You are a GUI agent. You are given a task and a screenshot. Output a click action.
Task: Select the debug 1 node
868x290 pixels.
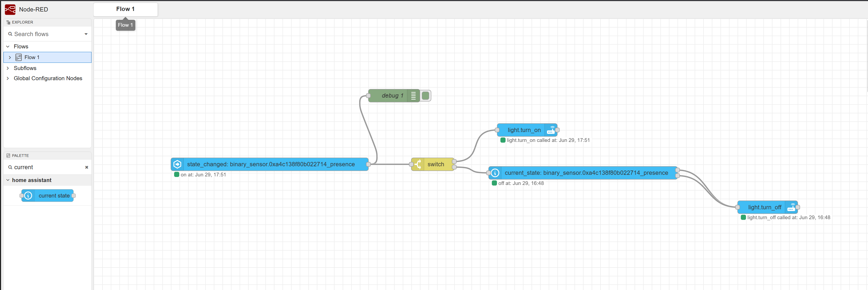394,96
